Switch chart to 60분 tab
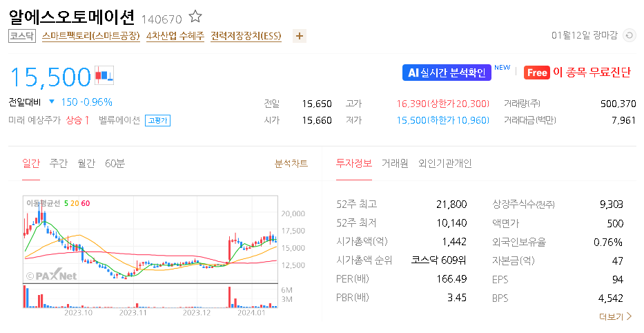This screenshot has width=644, height=333. click(115, 164)
